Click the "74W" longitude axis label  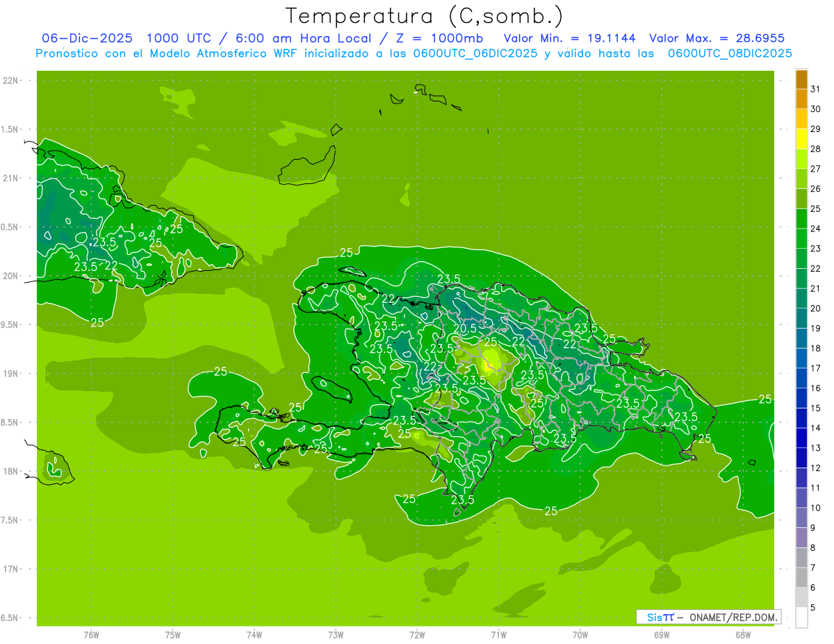tap(254, 634)
